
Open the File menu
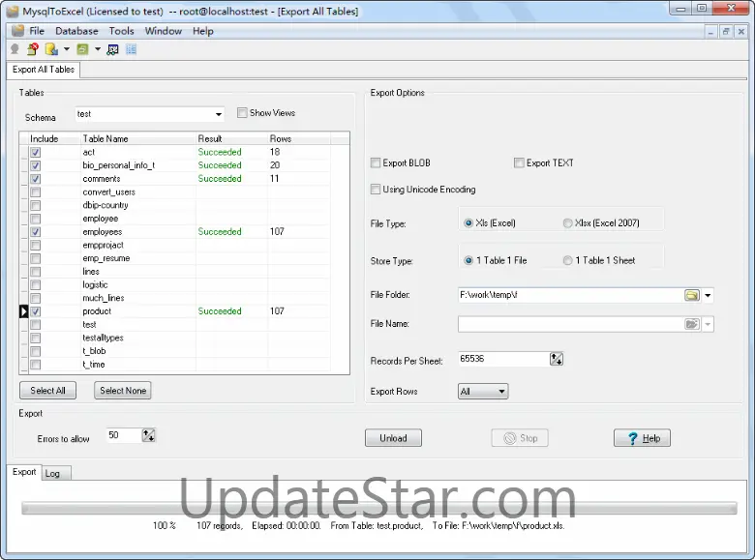coord(37,31)
